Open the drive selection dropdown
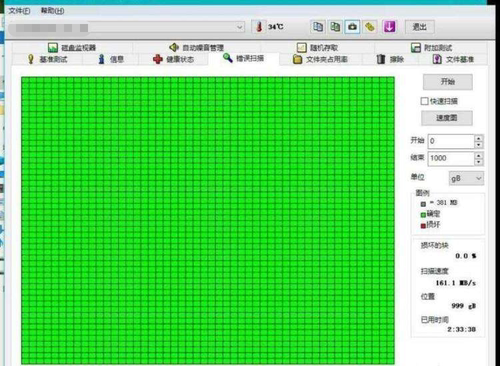Screen dimensions: 500x366 (x=240, y=27)
